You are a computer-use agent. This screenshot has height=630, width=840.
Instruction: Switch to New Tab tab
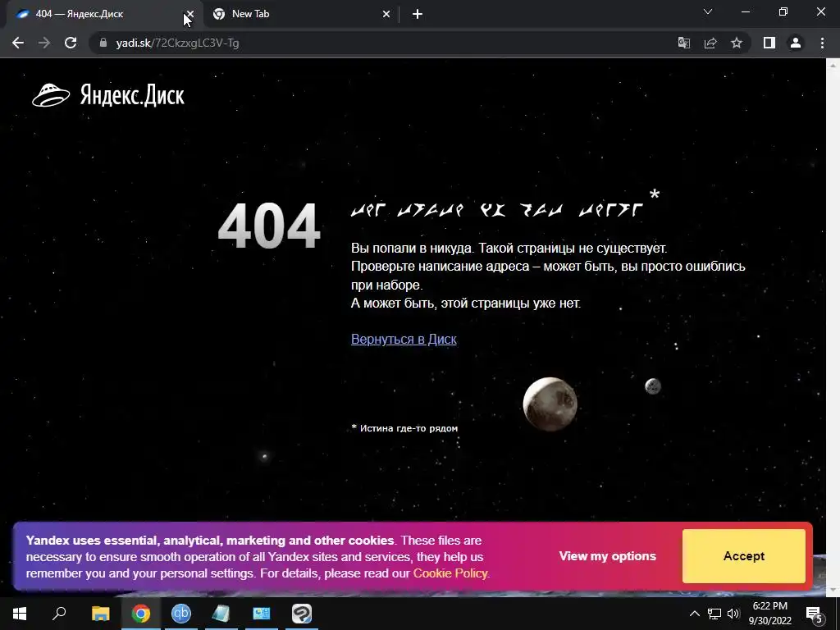pyautogui.click(x=300, y=15)
